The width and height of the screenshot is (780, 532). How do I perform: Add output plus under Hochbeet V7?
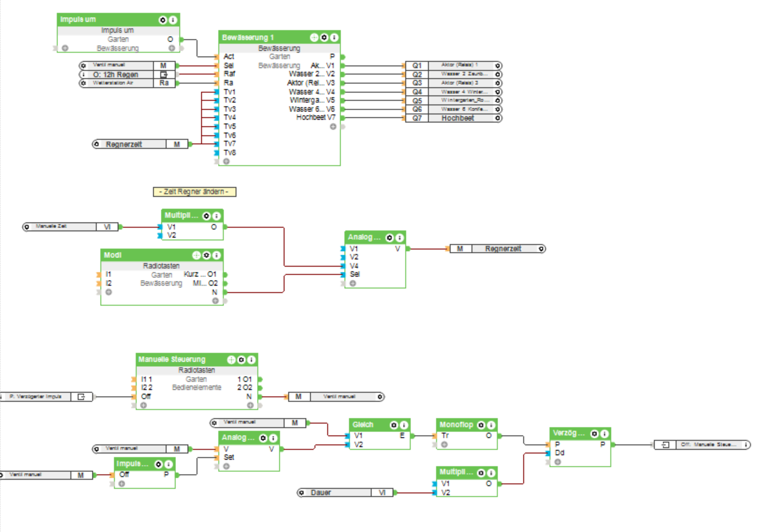point(333,127)
